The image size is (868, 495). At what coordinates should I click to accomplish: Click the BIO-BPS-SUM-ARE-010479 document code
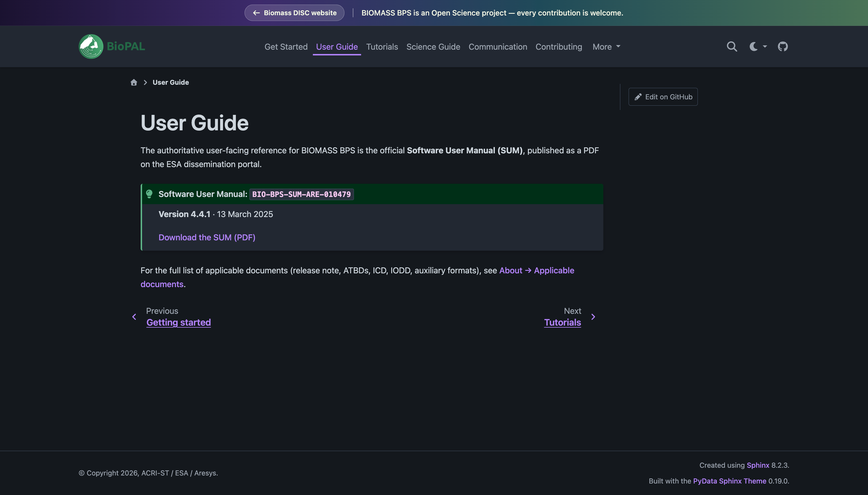pyautogui.click(x=301, y=194)
